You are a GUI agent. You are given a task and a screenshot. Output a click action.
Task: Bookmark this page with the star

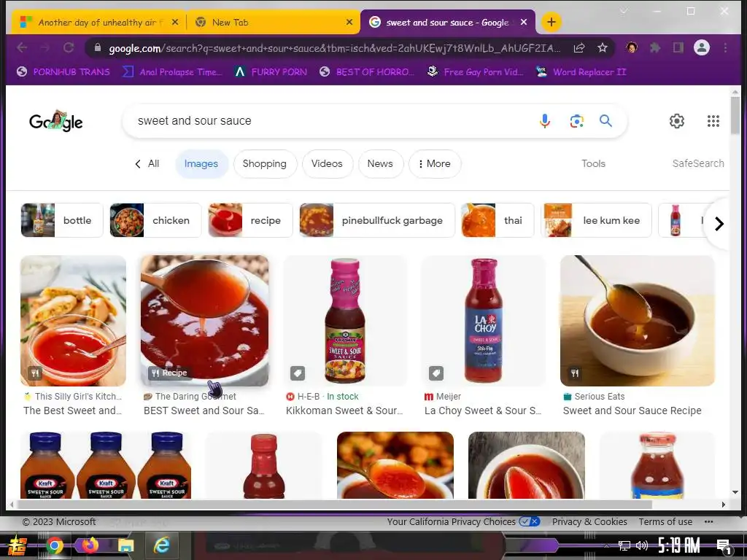(x=602, y=47)
